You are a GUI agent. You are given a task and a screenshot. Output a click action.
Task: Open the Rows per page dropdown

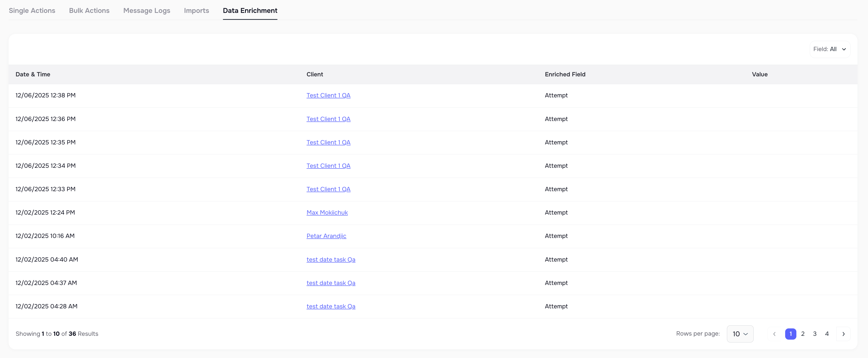click(740, 334)
